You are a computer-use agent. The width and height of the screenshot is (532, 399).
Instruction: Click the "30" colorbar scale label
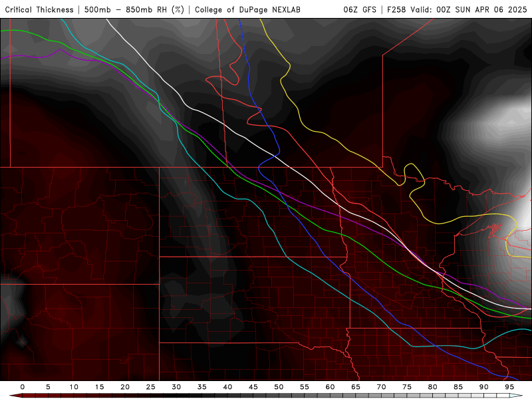(176, 387)
